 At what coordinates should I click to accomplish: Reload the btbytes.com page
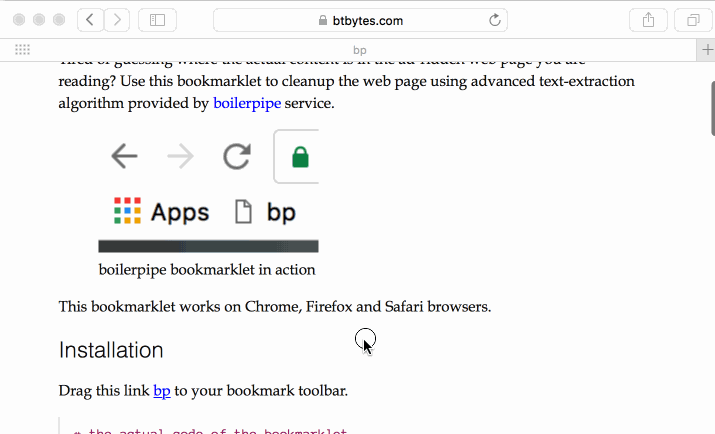[495, 20]
